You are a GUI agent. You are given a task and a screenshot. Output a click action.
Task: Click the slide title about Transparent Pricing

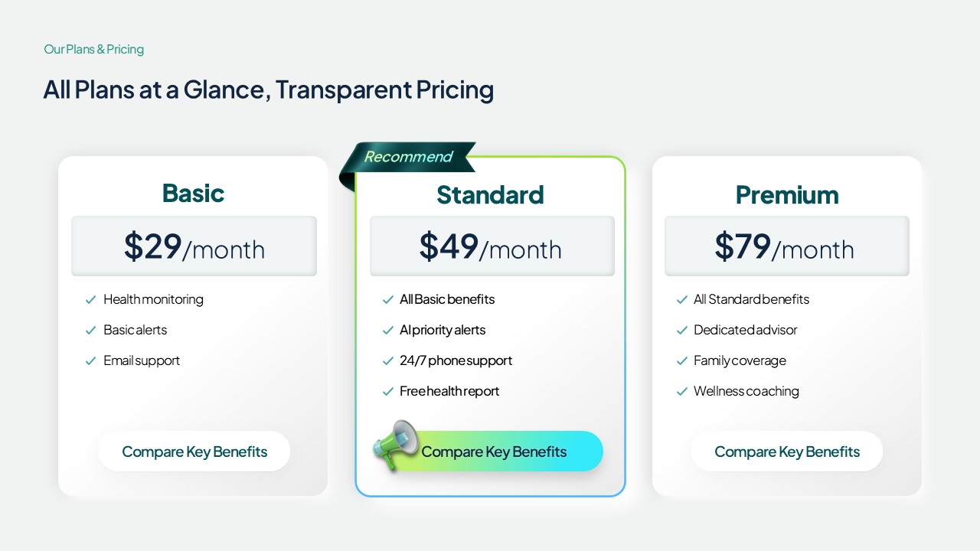tap(268, 90)
